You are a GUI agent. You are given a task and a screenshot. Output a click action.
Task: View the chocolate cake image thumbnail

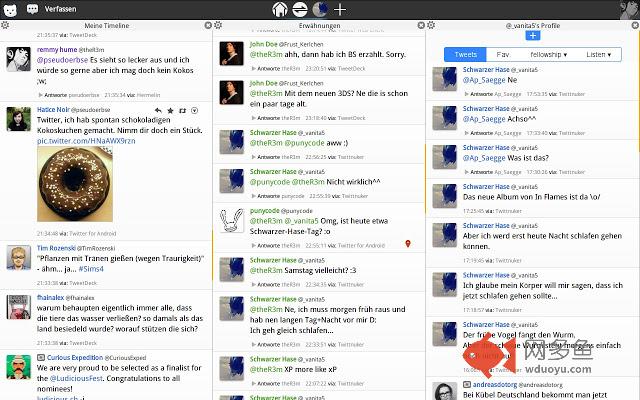click(75, 184)
